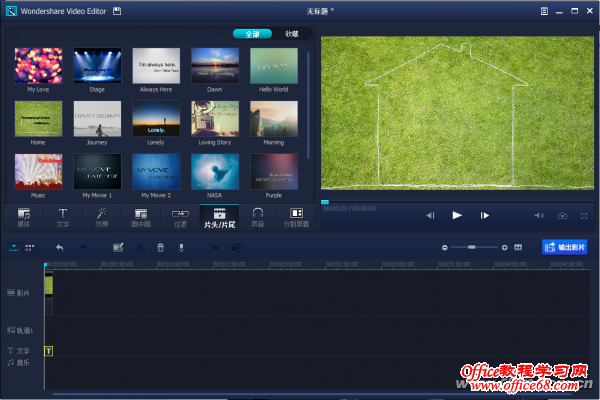Open the title bar menu icon

pyautogui.click(x=544, y=11)
